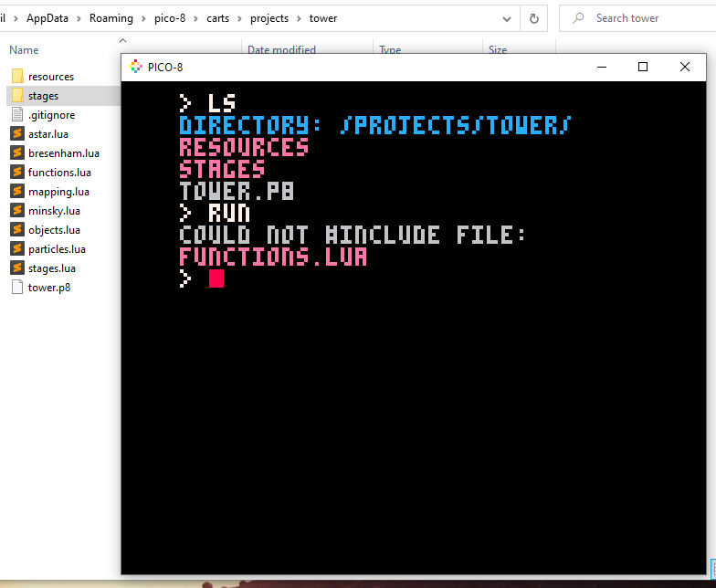Select the minsky.lua file name
Image resolution: width=716 pixels, height=588 pixels.
pos(54,211)
